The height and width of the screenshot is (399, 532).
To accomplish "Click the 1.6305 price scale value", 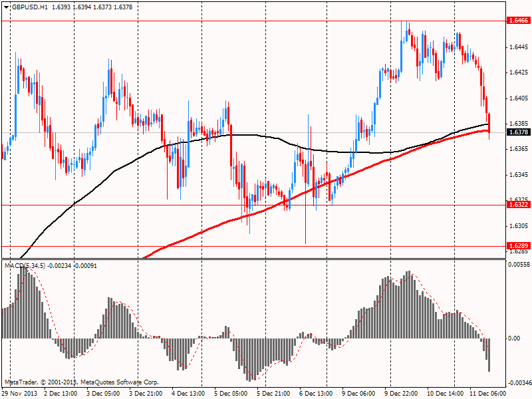I will click(519, 225).
